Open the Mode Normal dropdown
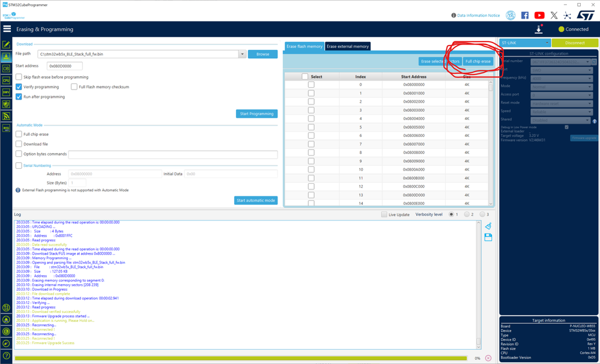The image size is (600, 364). [562, 87]
